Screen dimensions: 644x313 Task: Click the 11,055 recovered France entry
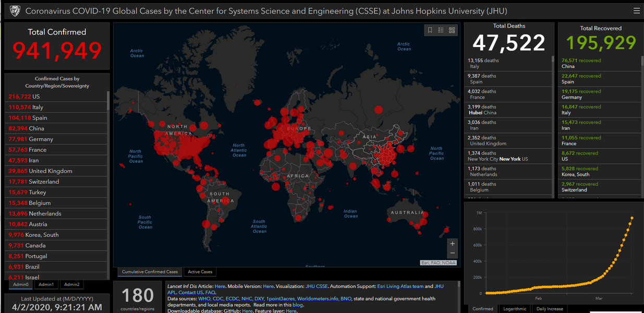coord(599,140)
